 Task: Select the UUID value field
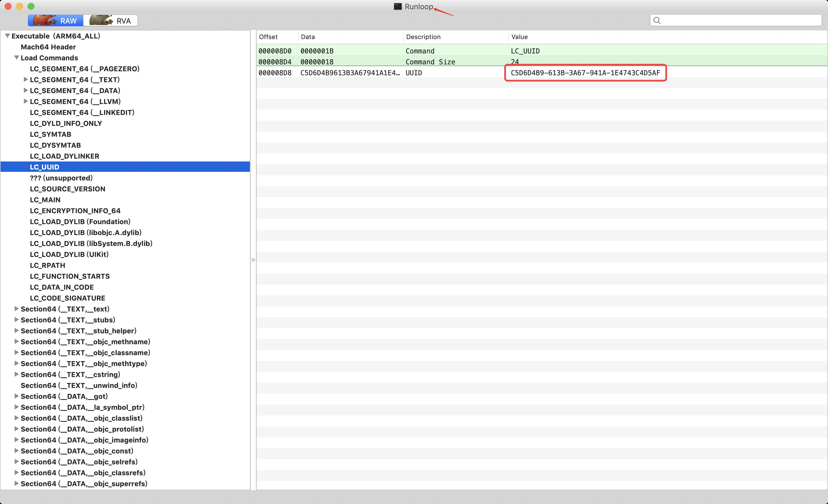point(585,73)
